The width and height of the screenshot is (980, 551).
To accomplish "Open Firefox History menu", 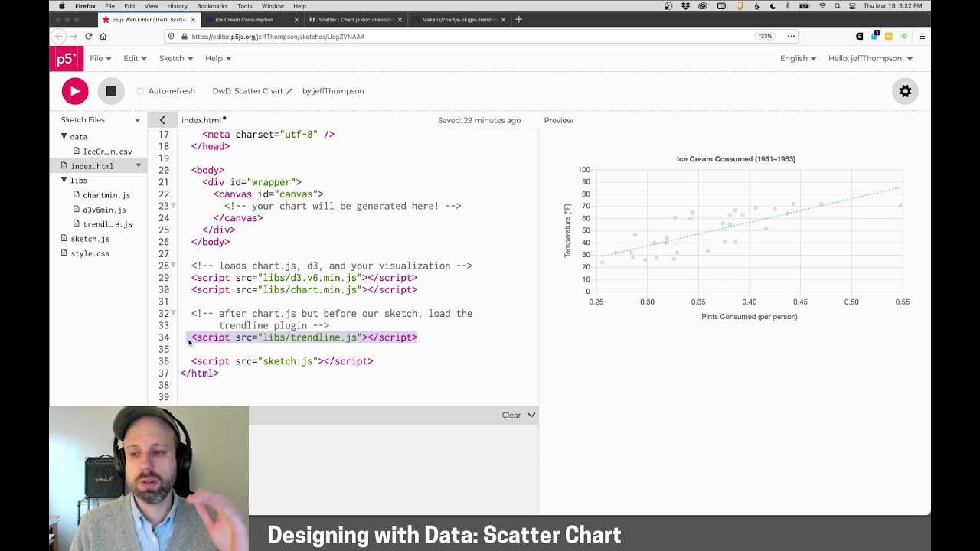I will [177, 6].
